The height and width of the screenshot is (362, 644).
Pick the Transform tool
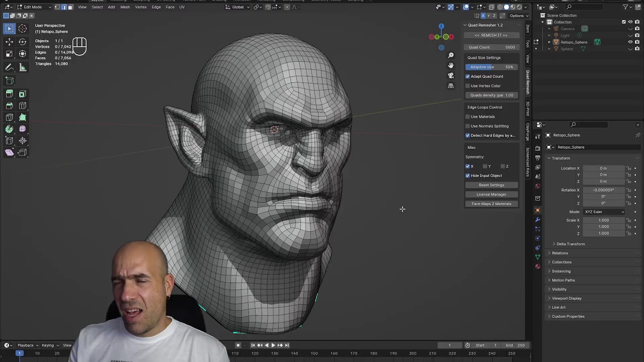pos(22,53)
